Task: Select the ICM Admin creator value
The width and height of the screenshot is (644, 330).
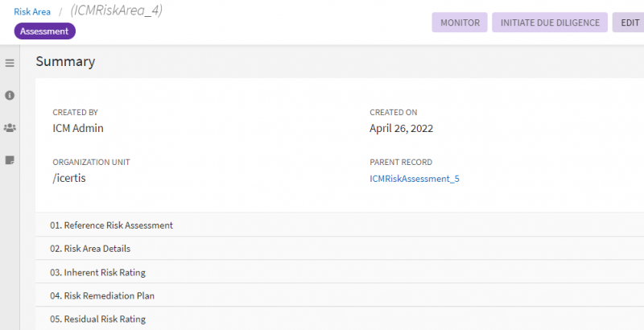Action: tap(78, 128)
